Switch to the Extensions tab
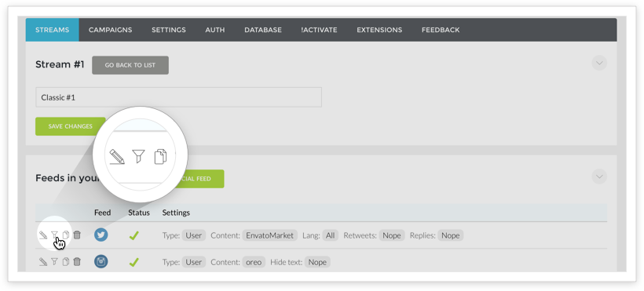 (x=379, y=30)
